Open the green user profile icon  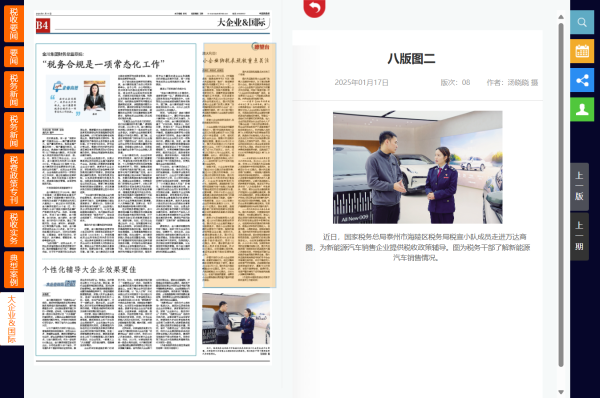click(x=582, y=109)
